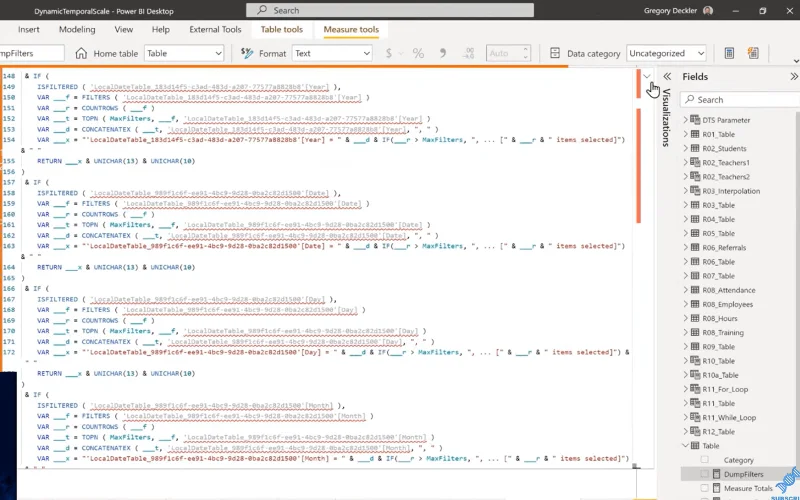Click the DAX editor orange scrollbar thumb

pos(638,166)
